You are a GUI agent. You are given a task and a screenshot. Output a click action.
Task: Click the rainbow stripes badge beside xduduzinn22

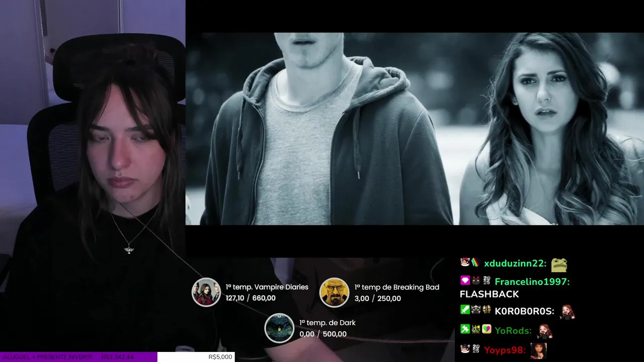pyautogui.click(x=475, y=262)
